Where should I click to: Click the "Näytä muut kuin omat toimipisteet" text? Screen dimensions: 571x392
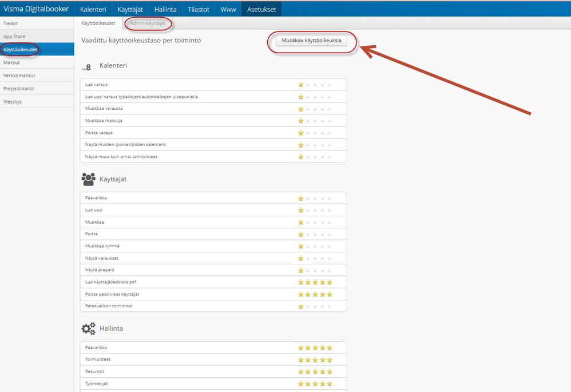(x=121, y=157)
